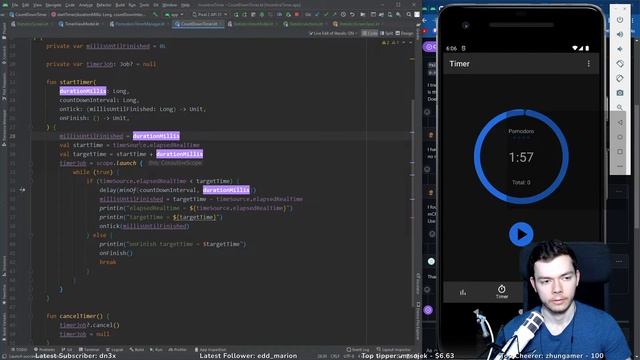This screenshot has height=360, width=640.
Task: Open the Refactor menu
Action: pos(104,5)
